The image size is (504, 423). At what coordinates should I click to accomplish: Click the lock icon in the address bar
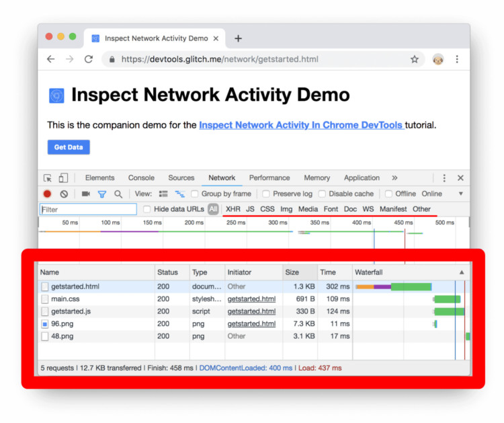pyautogui.click(x=112, y=59)
